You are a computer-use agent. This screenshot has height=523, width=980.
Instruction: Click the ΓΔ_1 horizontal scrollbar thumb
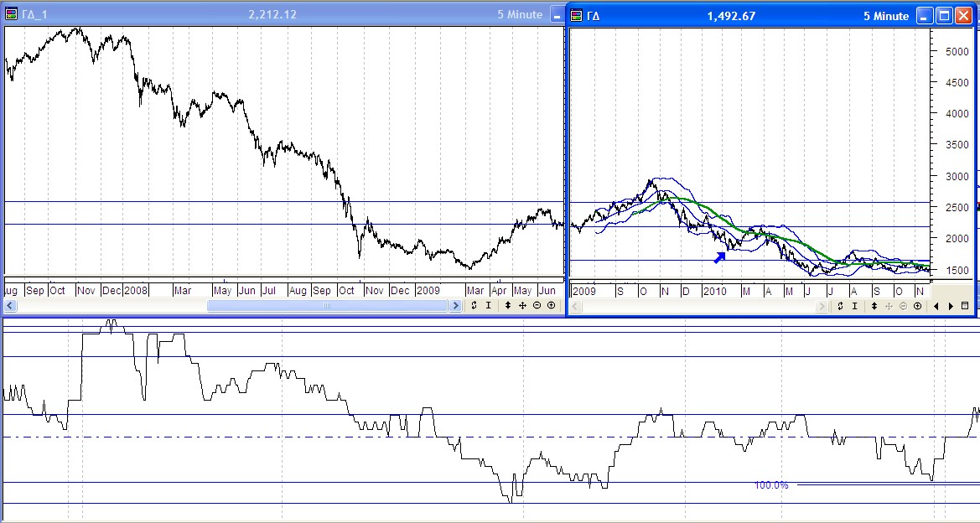pyautogui.click(x=327, y=306)
